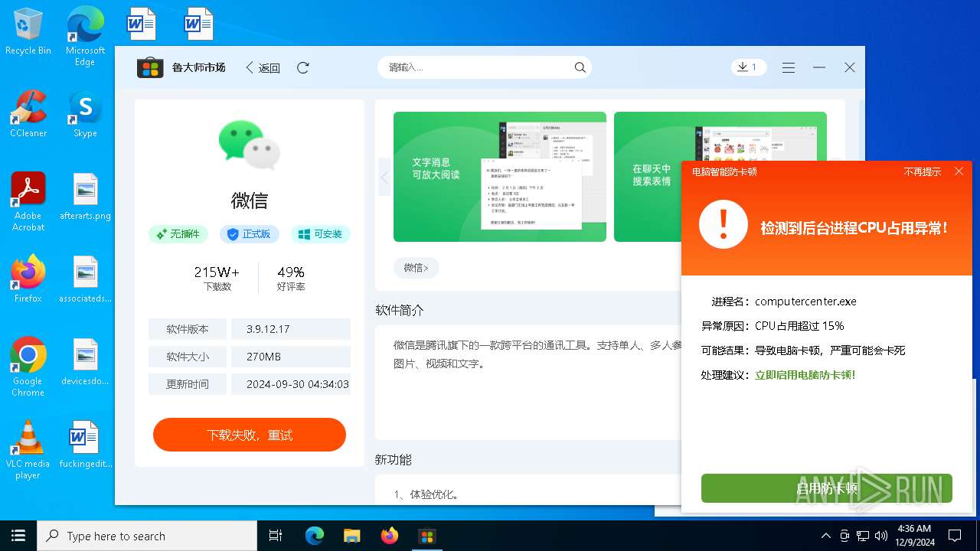Screen dimensions: 980x551
Task: Open File Explorer from the taskbar
Action: [x=351, y=536]
